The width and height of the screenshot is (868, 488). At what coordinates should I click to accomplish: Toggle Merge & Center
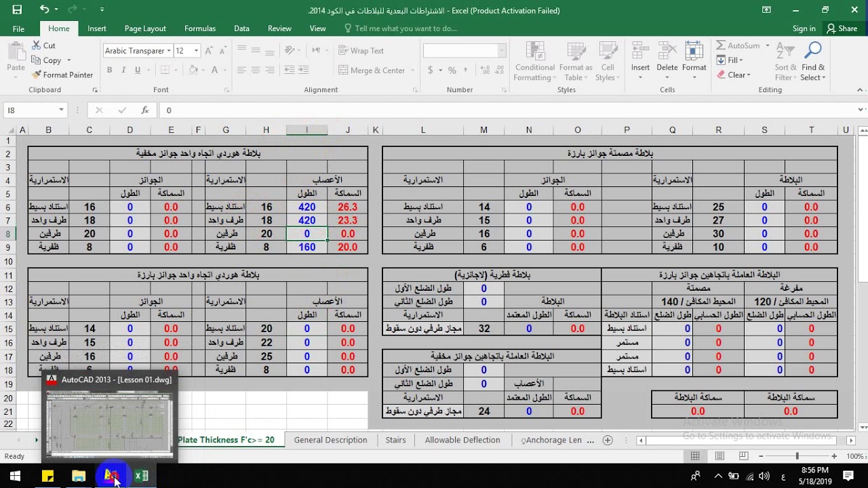point(372,70)
